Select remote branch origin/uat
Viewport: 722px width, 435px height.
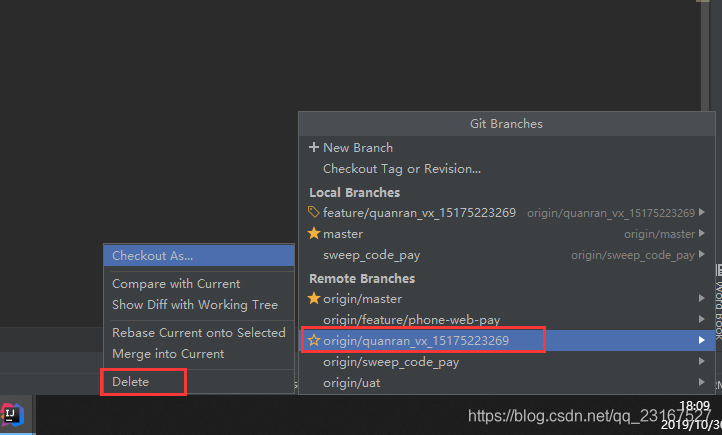click(507, 383)
